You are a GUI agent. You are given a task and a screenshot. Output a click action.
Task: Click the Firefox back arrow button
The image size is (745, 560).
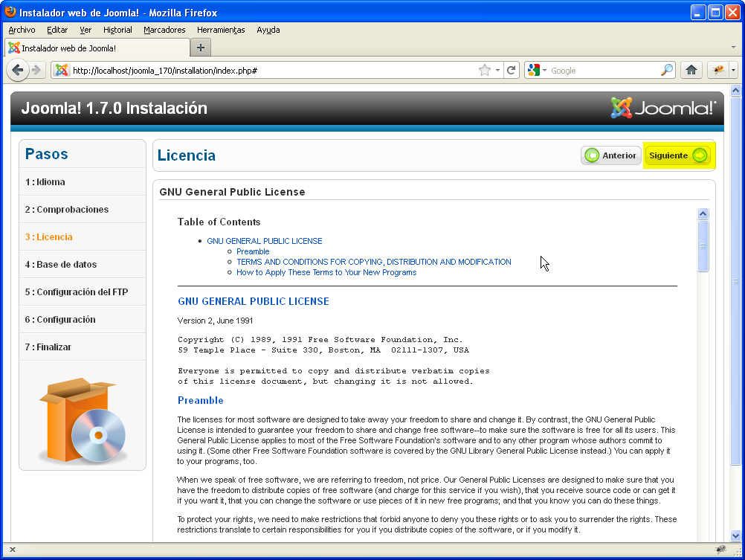(18, 71)
